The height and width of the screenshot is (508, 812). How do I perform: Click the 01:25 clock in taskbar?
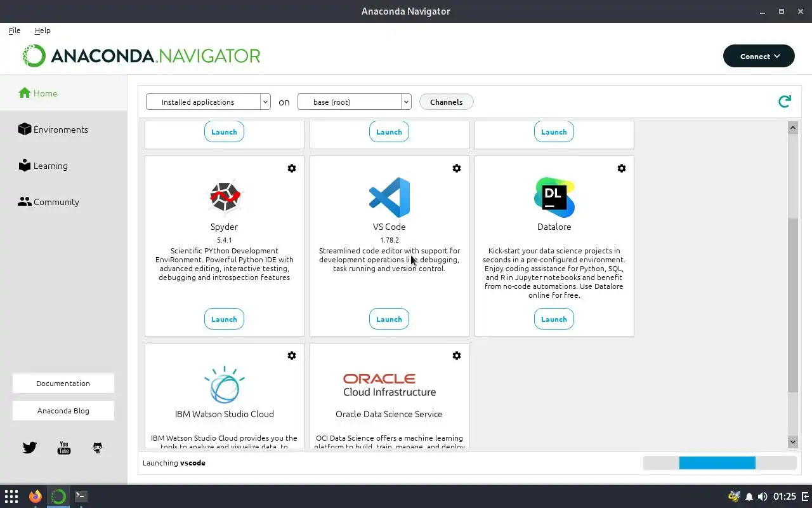(785, 497)
